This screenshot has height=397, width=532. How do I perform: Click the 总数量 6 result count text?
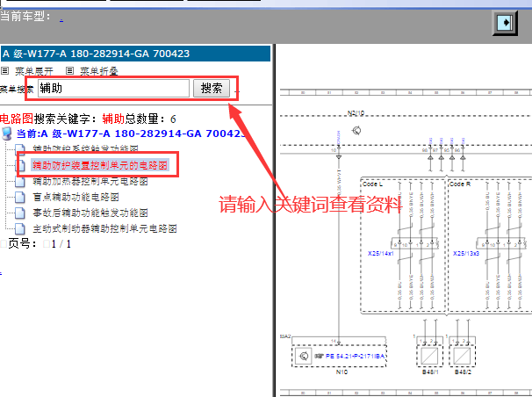(151, 119)
